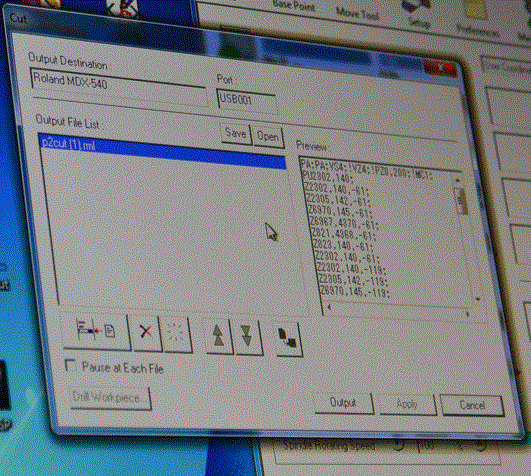Enable Pause at Each File checkbox
The width and height of the screenshot is (531, 476).
(x=70, y=365)
